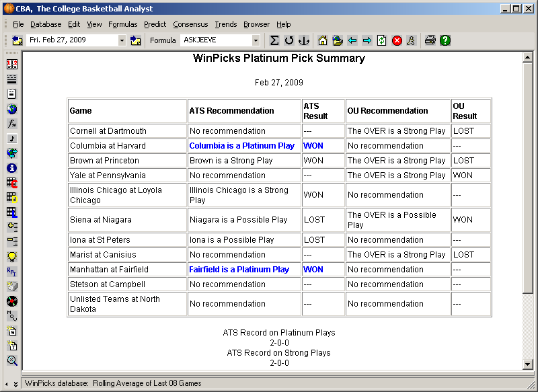Open the Predict menu
Image resolution: width=538 pixels, height=392 pixels.
coord(155,24)
